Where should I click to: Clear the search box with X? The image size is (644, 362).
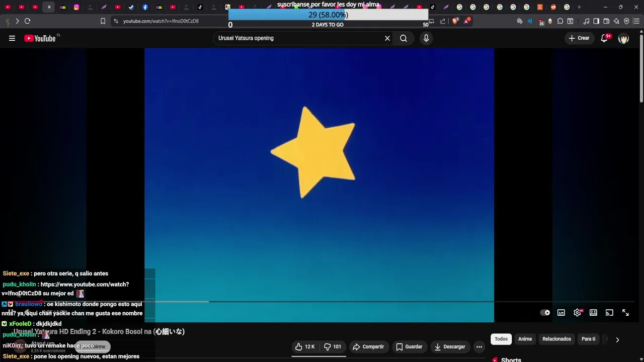click(x=387, y=38)
